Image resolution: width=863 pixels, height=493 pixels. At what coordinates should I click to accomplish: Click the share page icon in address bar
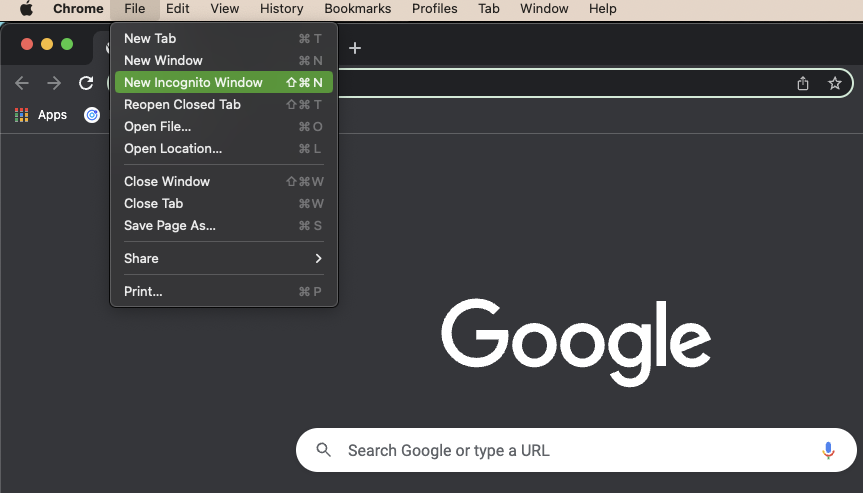point(803,83)
